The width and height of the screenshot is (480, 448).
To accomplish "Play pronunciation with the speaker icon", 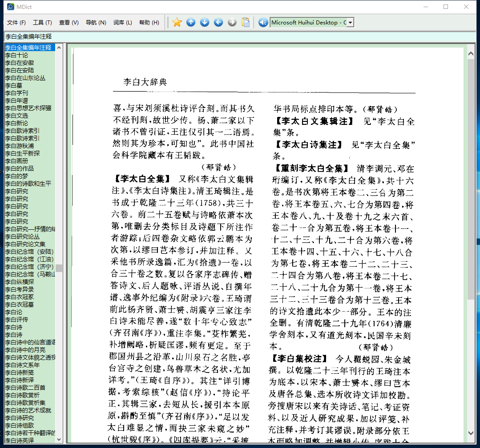I will point(263,22).
